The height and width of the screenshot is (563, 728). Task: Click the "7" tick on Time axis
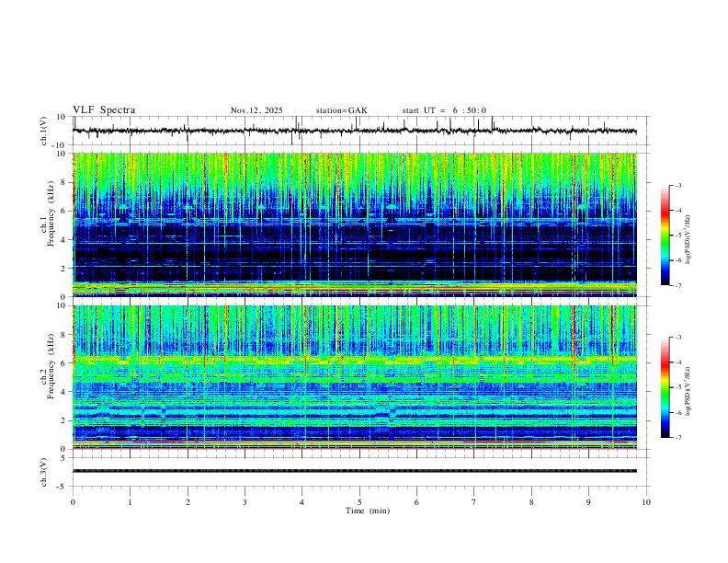(x=474, y=502)
